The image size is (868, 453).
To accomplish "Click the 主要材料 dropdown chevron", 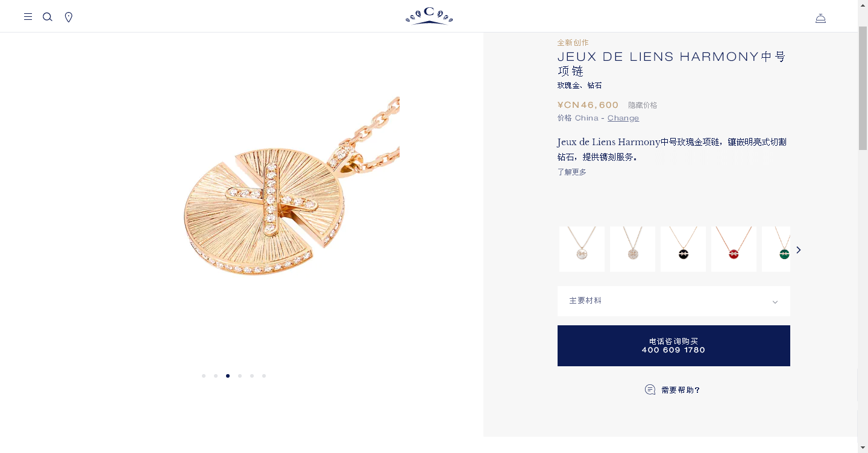I will click(x=775, y=302).
